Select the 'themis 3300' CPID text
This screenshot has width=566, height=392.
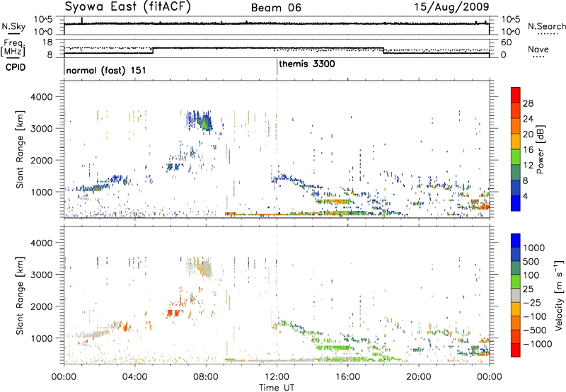307,64
